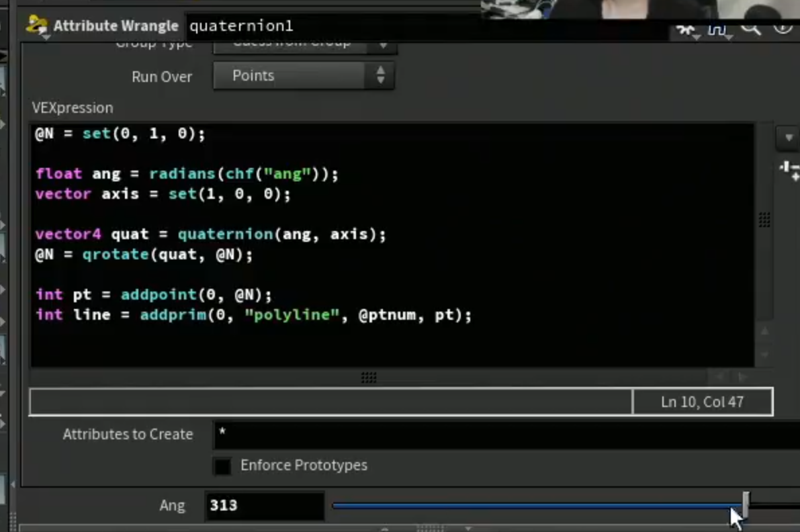Open the HDA presets menu icon
This screenshot has height=532, width=800.
click(719, 31)
